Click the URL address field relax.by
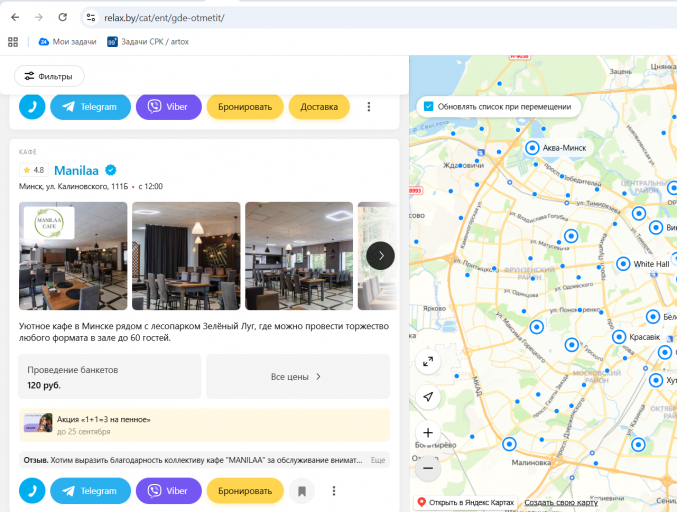The image size is (677, 512). 164,18
